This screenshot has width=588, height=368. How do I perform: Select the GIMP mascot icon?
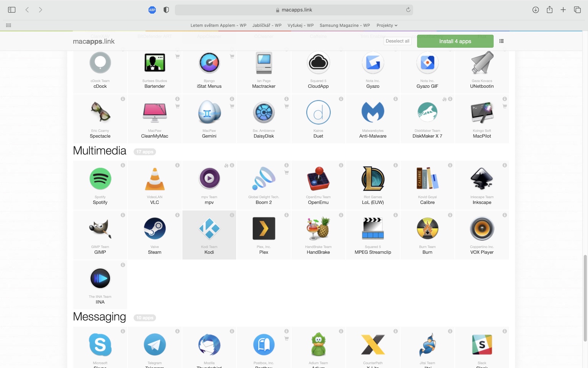click(x=100, y=228)
